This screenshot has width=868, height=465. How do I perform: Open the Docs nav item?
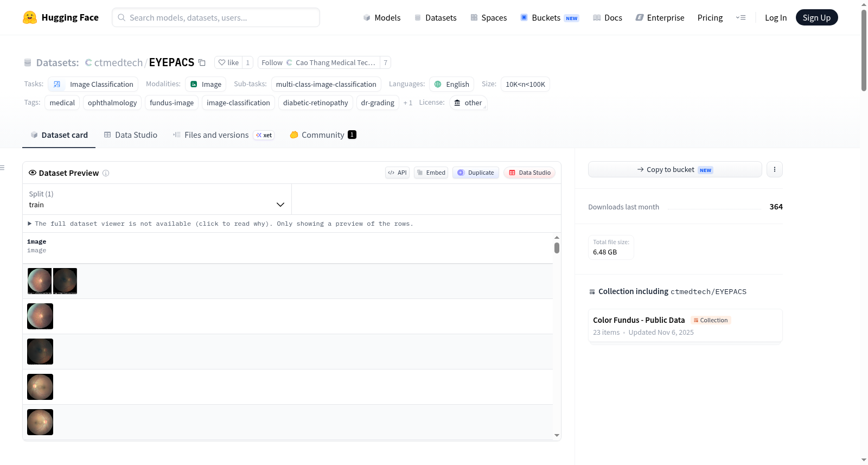[x=607, y=17]
